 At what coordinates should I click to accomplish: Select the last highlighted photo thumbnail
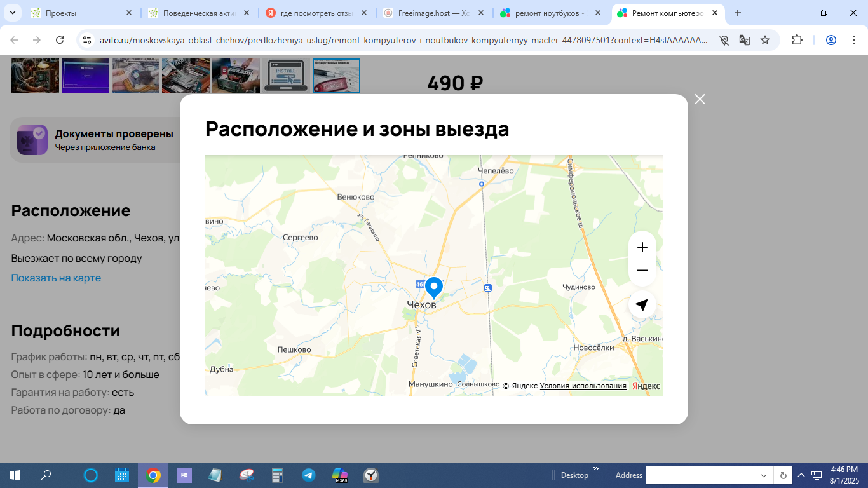[x=336, y=76]
